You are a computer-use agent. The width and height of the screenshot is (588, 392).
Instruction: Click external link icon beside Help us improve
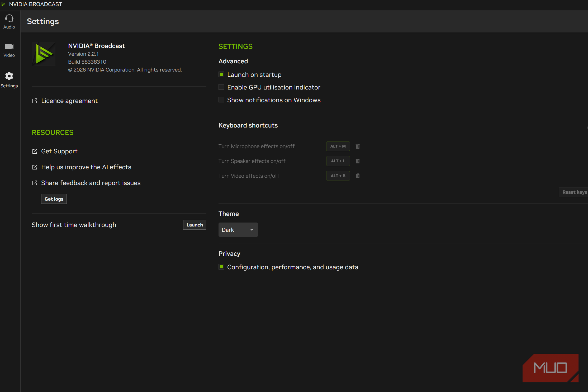[35, 167]
